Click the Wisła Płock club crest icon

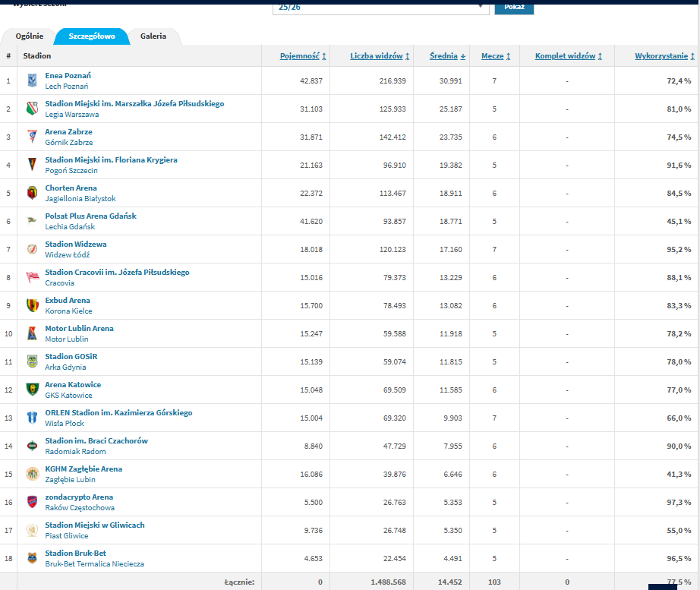pyautogui.click(x=32, y=418)
